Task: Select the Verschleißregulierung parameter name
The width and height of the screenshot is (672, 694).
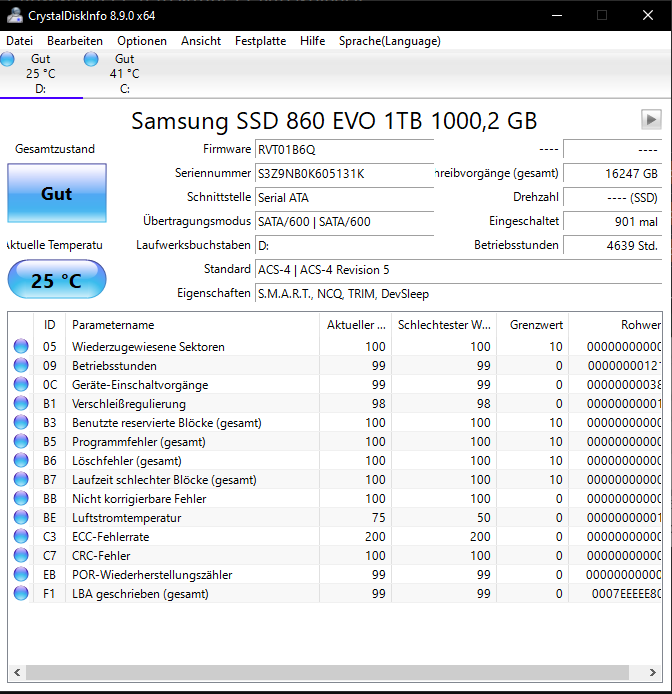Action: point(129,404)
